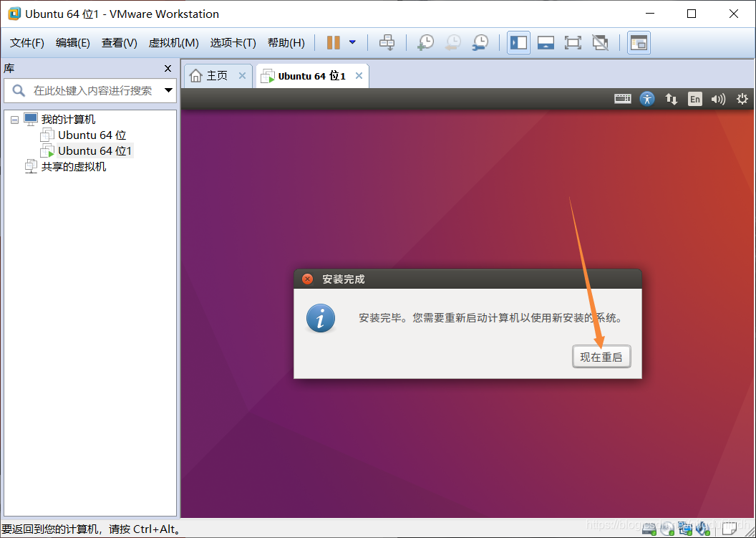Open the Ubuntu sound volume indicator

[718, 99]
